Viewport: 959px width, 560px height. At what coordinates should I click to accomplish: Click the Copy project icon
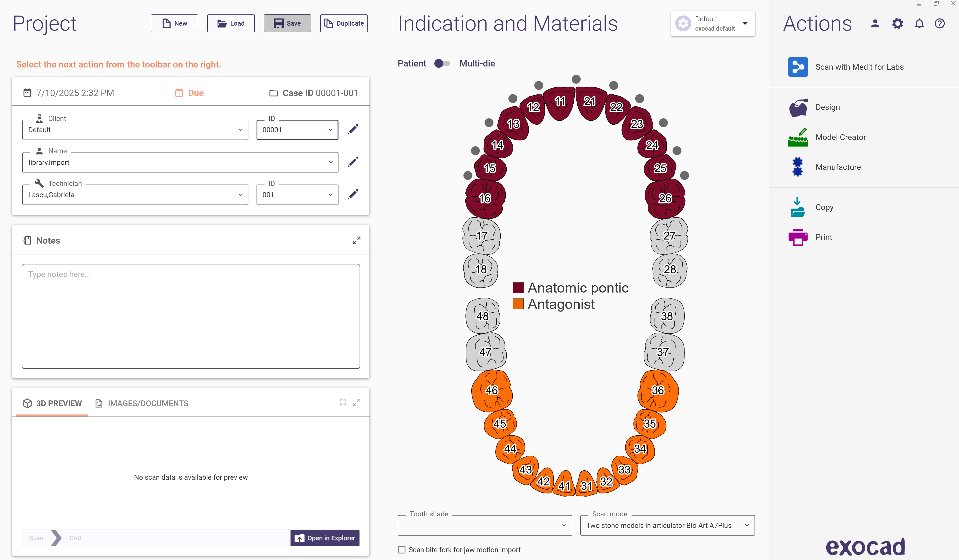pyautogui.click(x=798, y=207)
